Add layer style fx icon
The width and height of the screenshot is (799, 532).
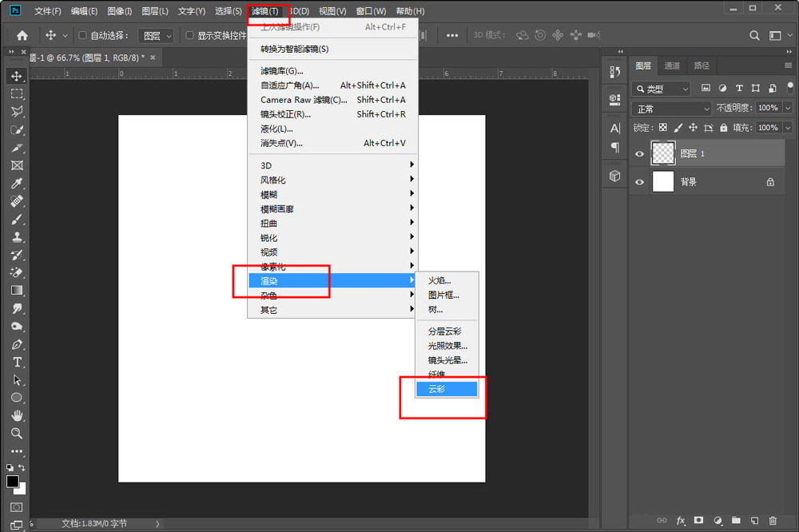[x=681, y=520]
